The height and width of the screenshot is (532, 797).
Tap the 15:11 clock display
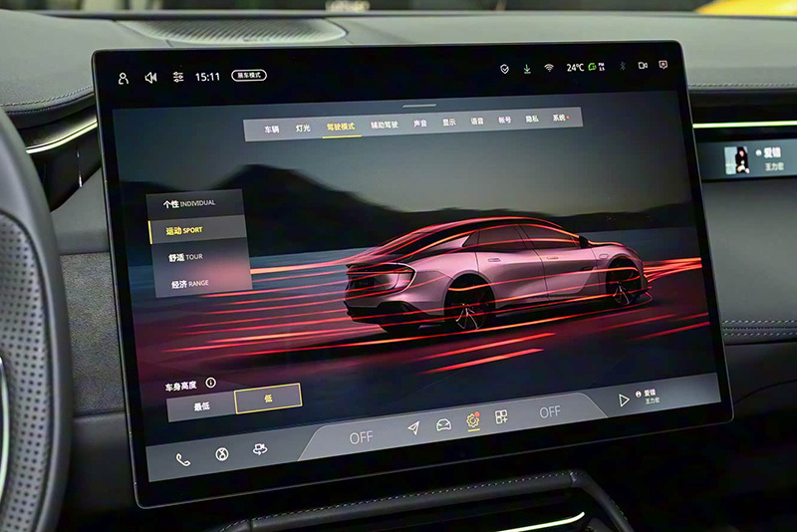(x=207, y=77)
